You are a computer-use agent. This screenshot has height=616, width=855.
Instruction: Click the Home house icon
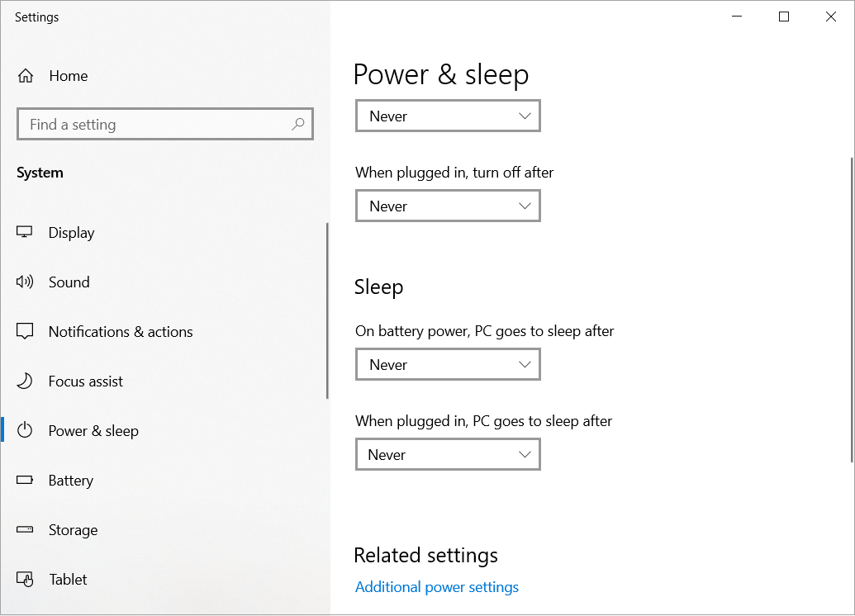(26, 76)
